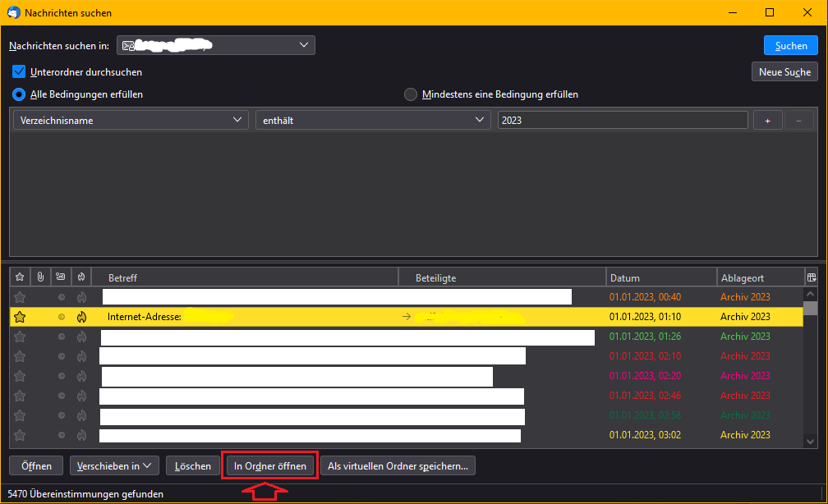This screenshot has width=828, height=504.
Task: Toggle read status of 03:02 message
Action: click(62, 435)
